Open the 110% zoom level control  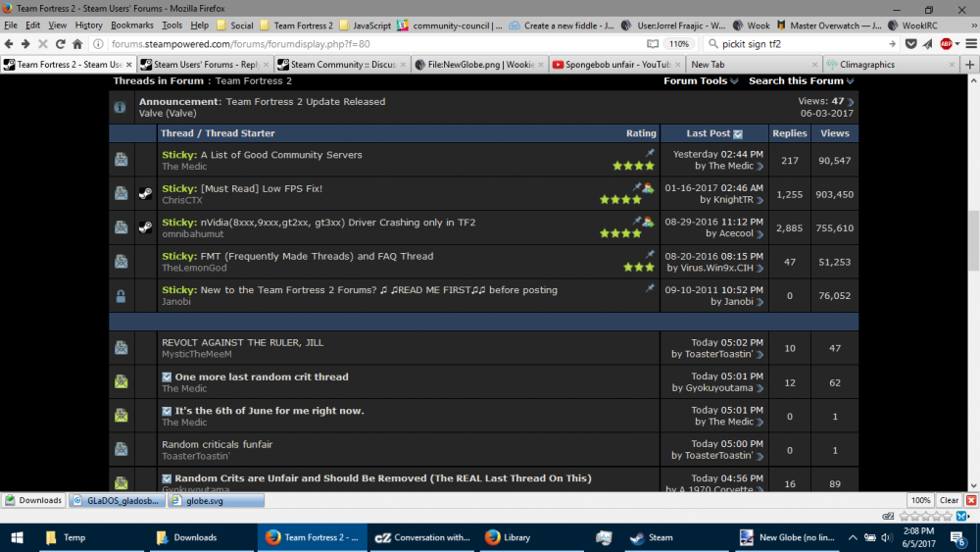(679, 44)
